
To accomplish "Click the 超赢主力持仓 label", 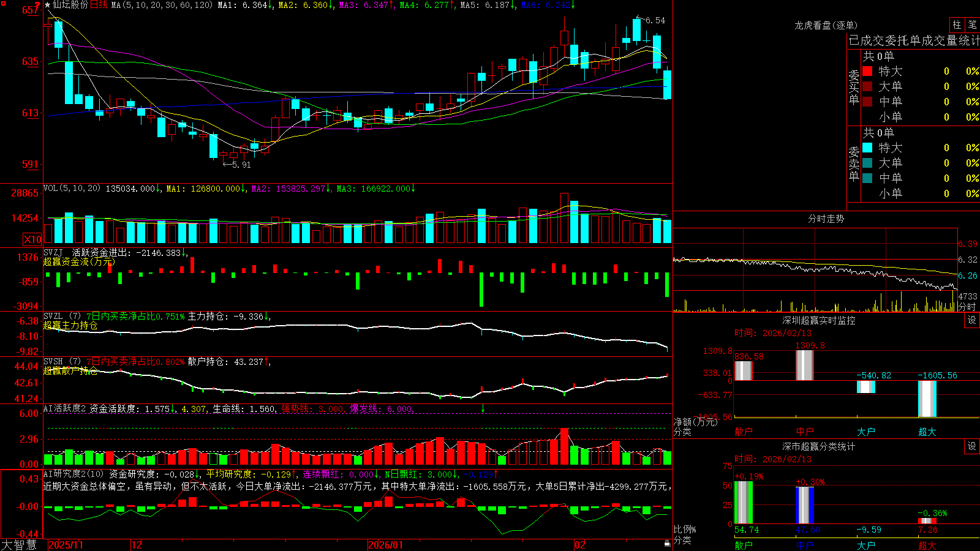I will pos(70,325).
